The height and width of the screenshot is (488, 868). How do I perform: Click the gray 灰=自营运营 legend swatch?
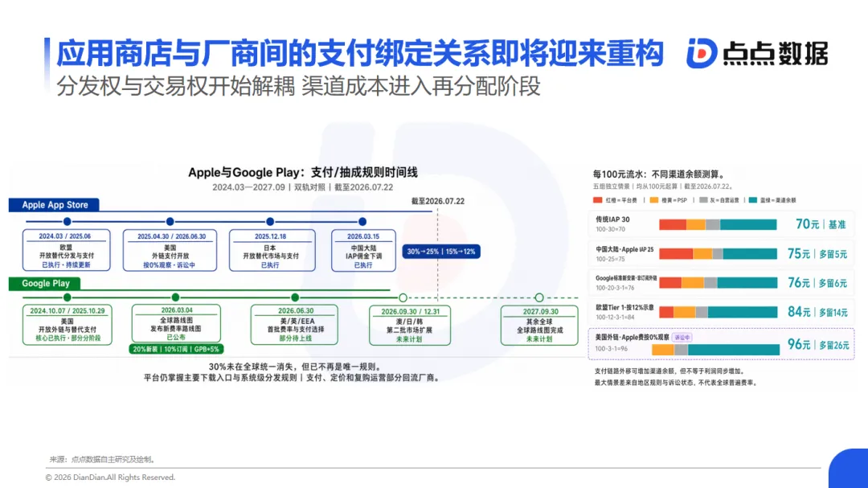click(x=703, y=200)
